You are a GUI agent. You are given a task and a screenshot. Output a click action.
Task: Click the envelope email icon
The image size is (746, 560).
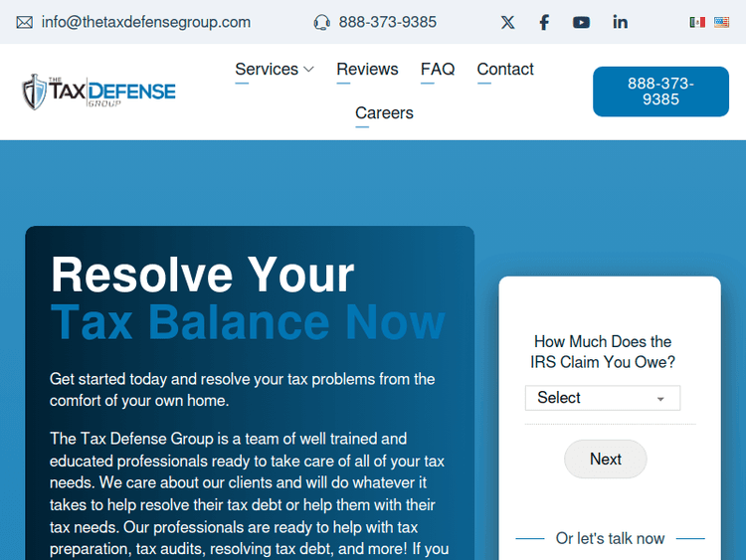coord(24,22)
